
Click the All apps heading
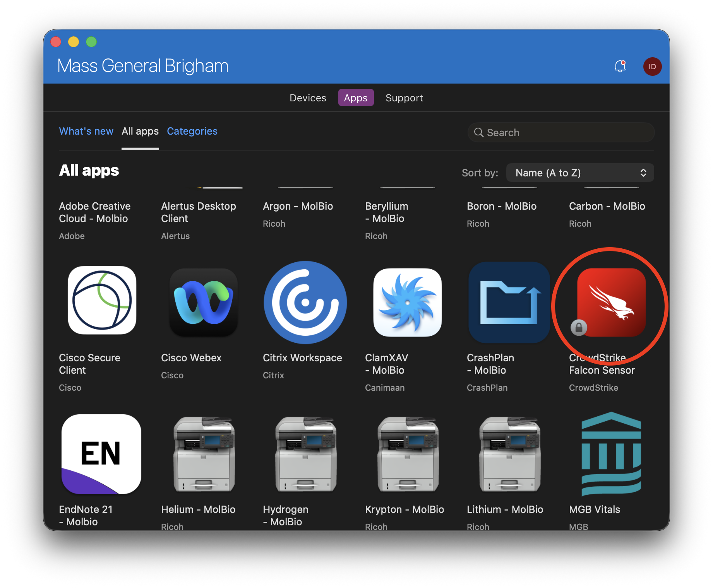(x=89, y=170)
